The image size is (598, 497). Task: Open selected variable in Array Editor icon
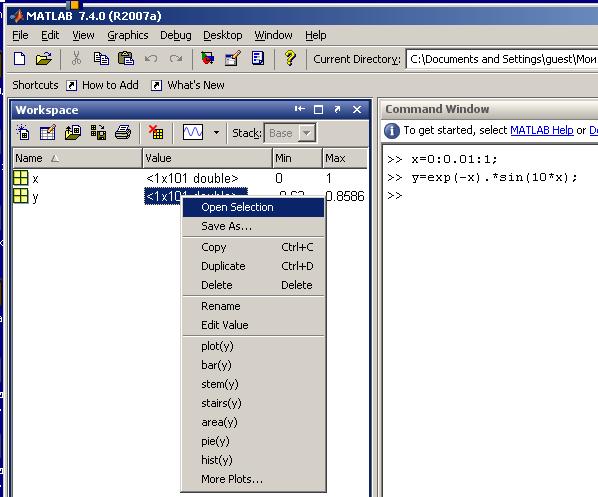[x=48, y=132]
